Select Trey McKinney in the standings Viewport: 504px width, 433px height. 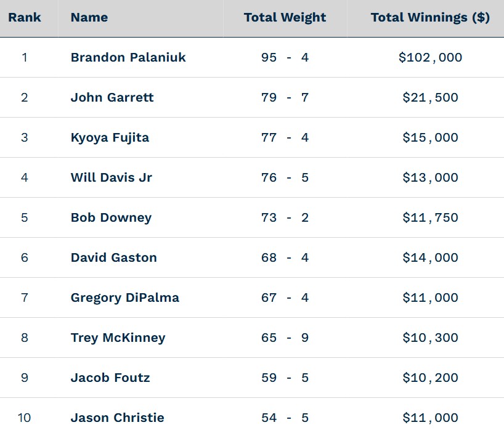coord(118,338)
